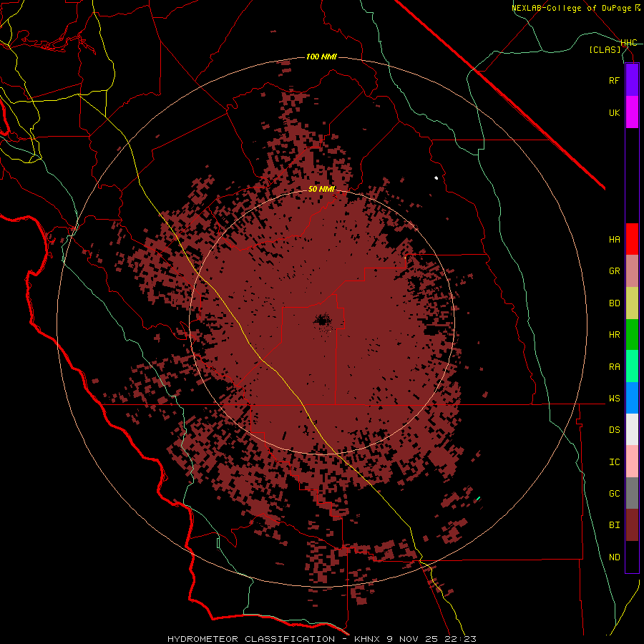The height and width of the screenshot is (644, 644).
Task: Click the [CLAS] units label
Action: pyautogui.click(x=605, y=50)
